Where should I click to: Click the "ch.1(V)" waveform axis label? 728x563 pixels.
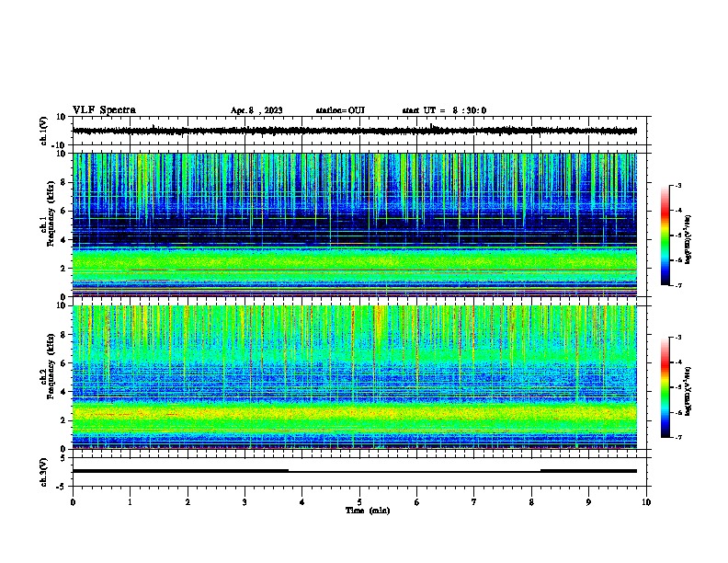pos(44,131)
